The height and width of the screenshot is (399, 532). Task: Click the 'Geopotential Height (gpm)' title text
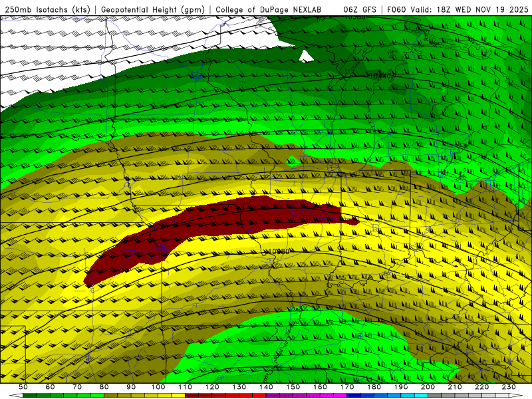point(153,9)
